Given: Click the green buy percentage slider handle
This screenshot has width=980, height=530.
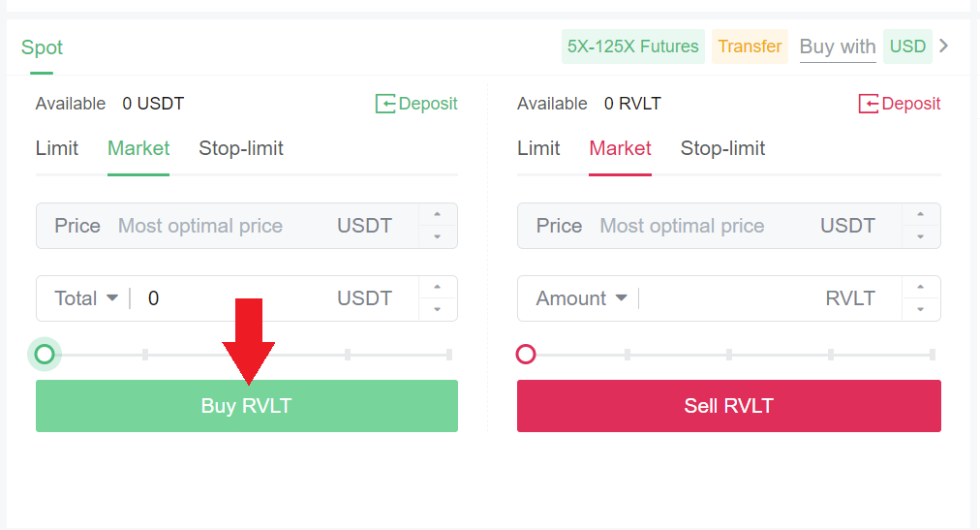Looking at the screenshot, I should [45, 355].
